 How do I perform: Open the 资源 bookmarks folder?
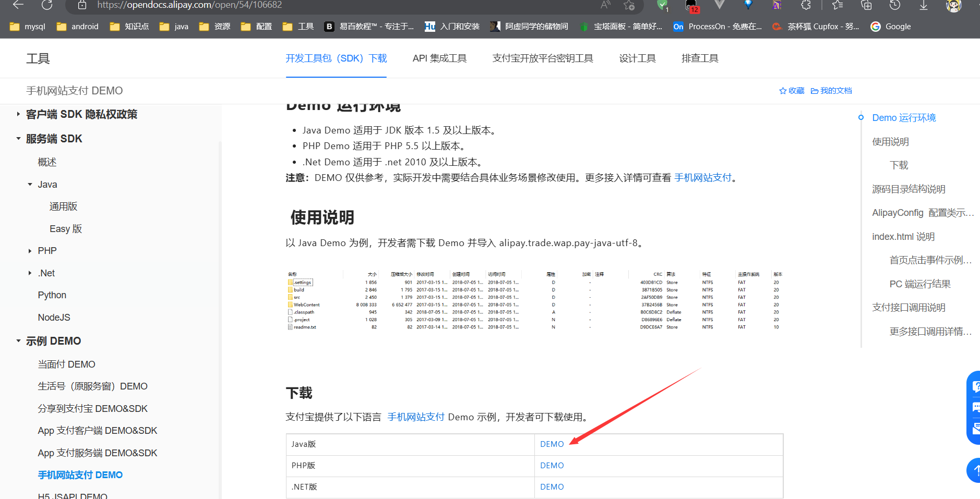[x=215, y=27]
